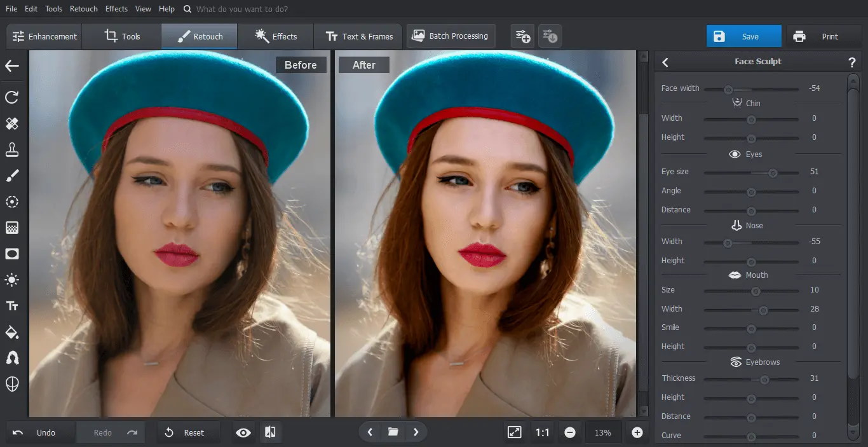
Task: Open the Text & Frames tab
Action: click(360, 36)
